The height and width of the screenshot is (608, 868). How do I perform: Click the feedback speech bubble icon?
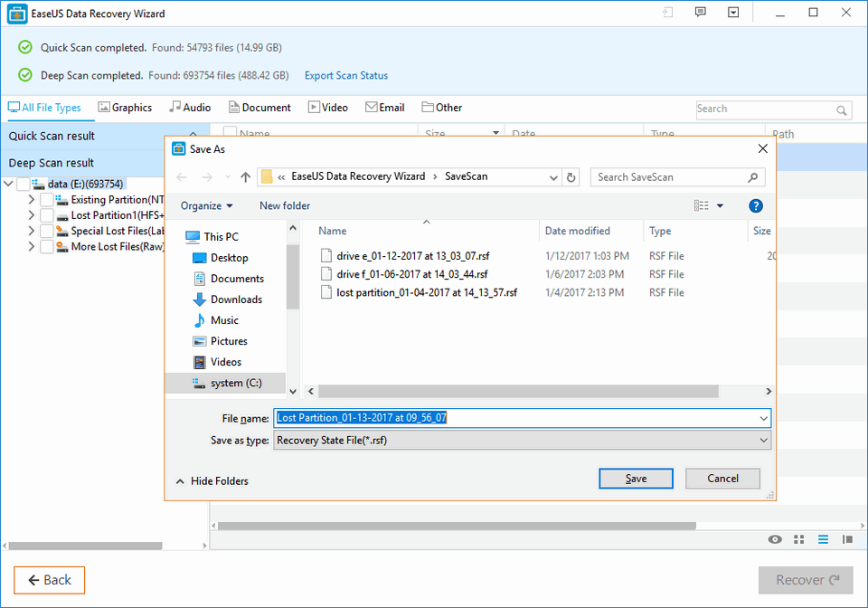tap(700, 13)
